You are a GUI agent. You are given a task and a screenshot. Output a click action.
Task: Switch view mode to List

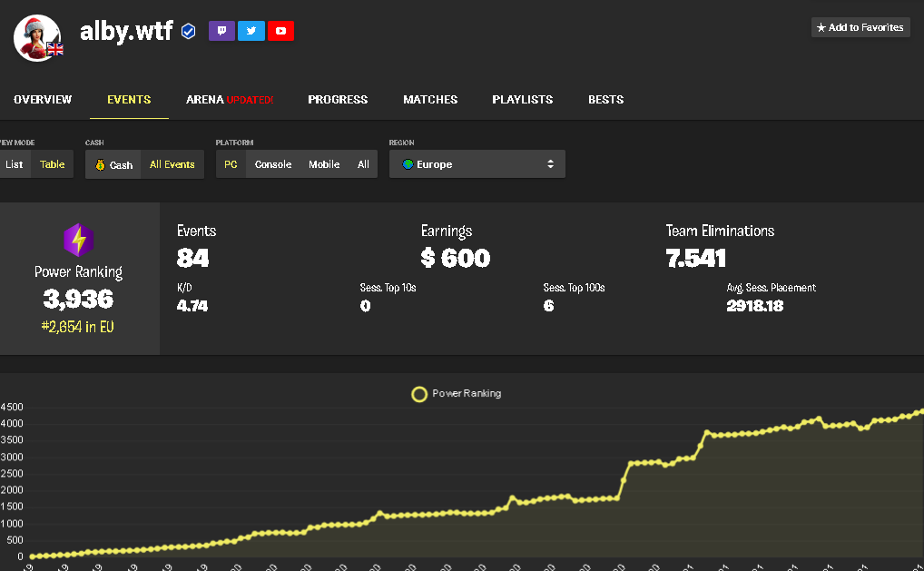[15, 164]
